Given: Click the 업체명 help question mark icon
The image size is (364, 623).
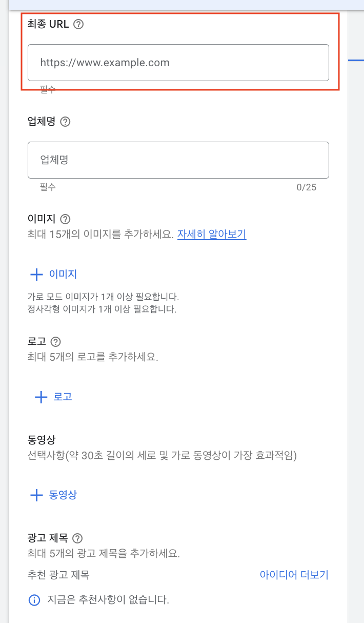Looking at the screenshot, I should pos(64,122).
